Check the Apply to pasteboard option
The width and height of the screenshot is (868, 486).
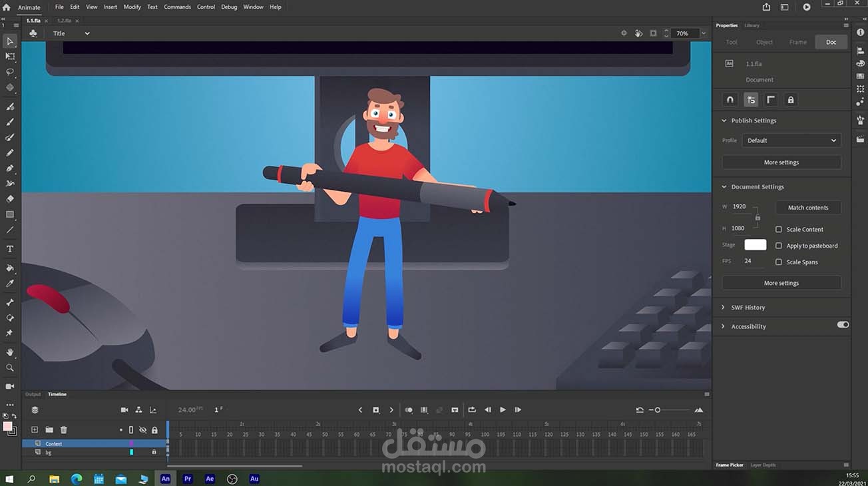tap(779, 246)
